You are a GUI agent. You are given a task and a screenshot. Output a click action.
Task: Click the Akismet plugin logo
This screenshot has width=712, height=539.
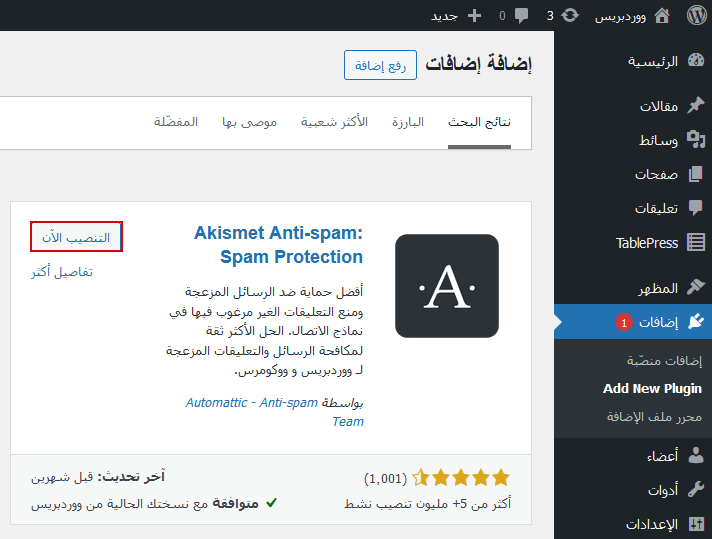click(447, 286)
